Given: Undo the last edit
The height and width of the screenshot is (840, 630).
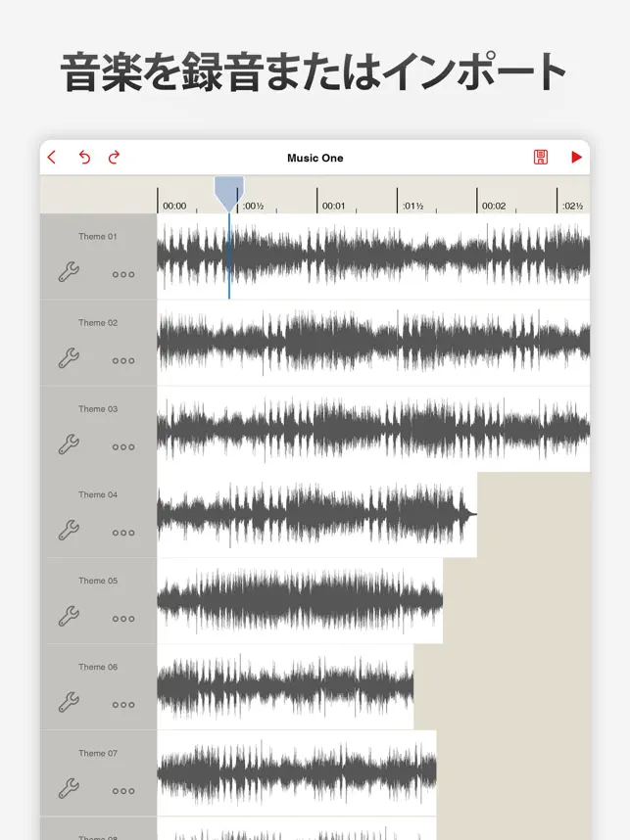Looking at the screenshot, I should (x=84, y=157).
